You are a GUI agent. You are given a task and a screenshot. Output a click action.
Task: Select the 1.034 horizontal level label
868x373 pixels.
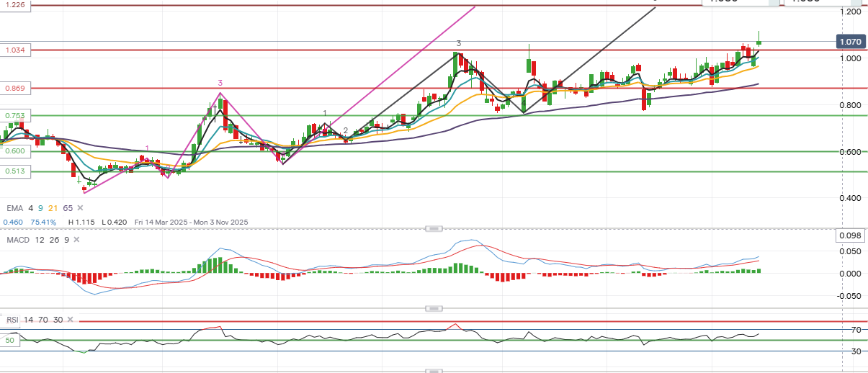(x=15, y=50)
